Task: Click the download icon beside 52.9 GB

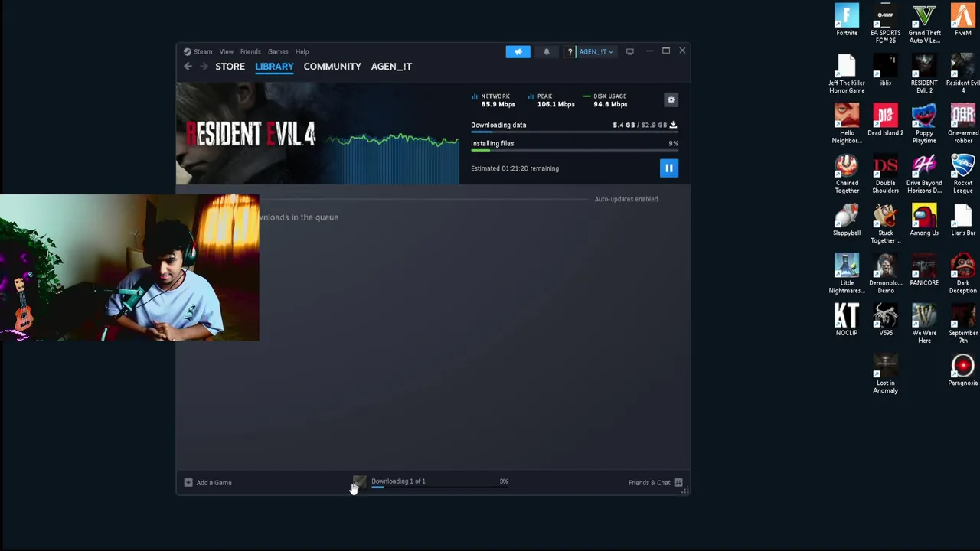Action: pos(673,125)
